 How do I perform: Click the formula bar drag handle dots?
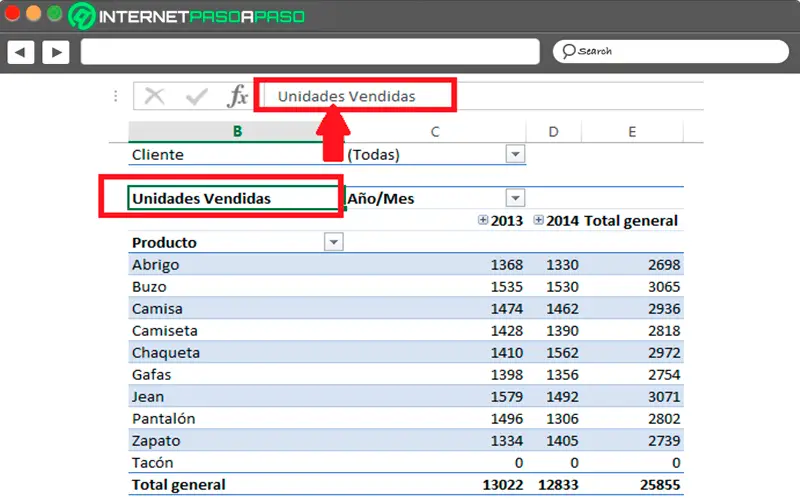click(x=116, y=96)
